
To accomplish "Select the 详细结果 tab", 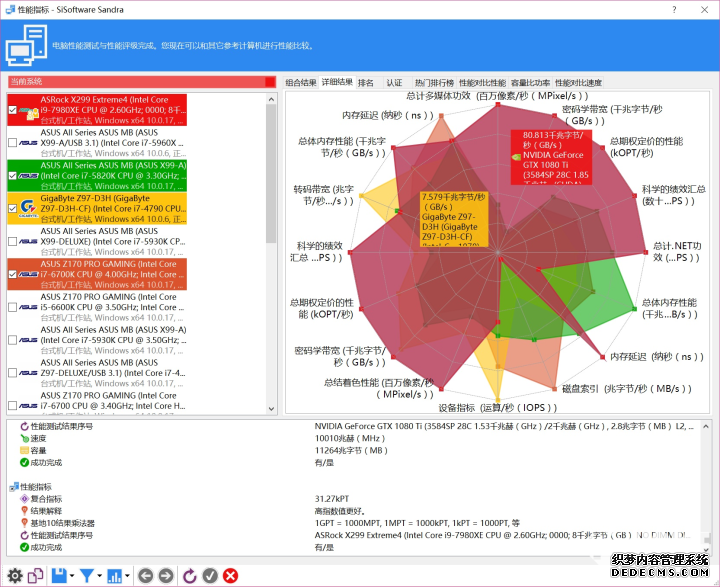I will [337, 82].
